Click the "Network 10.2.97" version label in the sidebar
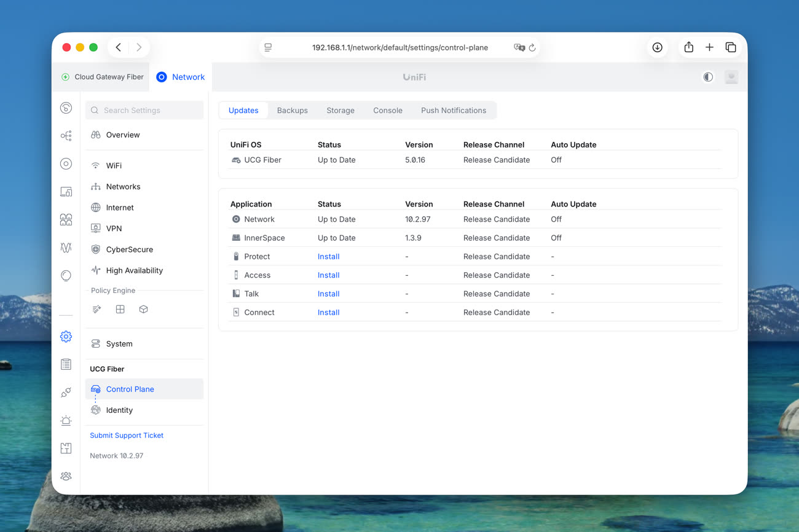 click(x=117, y=456)
